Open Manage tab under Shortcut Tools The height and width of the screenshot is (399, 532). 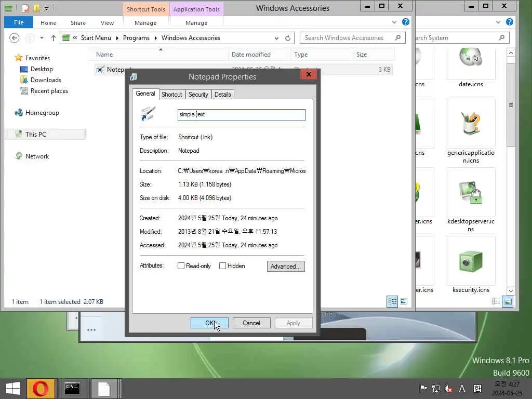(x=145, y=23)
